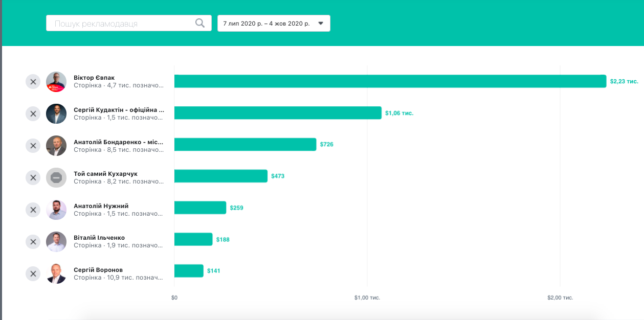Remove Віктор Євпак from the comparison

click(x=33, y=82)
